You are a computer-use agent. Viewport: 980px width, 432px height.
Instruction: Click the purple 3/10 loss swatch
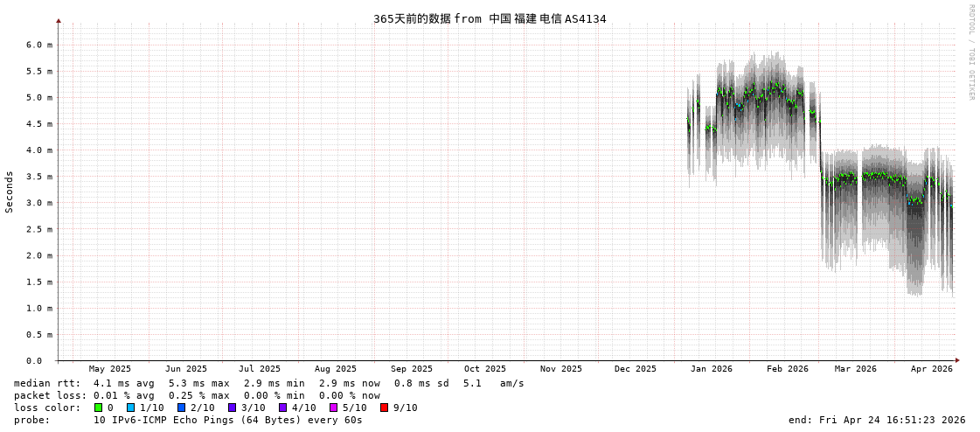(232, 408)
